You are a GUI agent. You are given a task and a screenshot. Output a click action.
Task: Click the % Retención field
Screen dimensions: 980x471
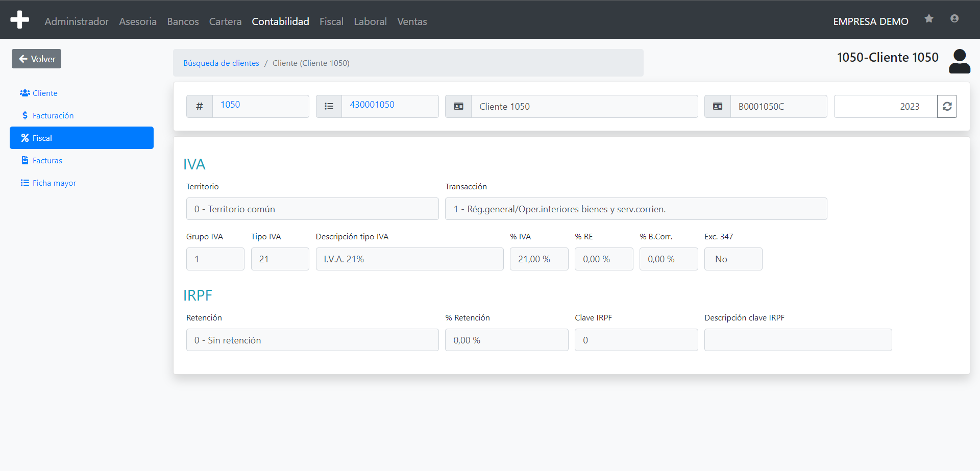(507, 340)
